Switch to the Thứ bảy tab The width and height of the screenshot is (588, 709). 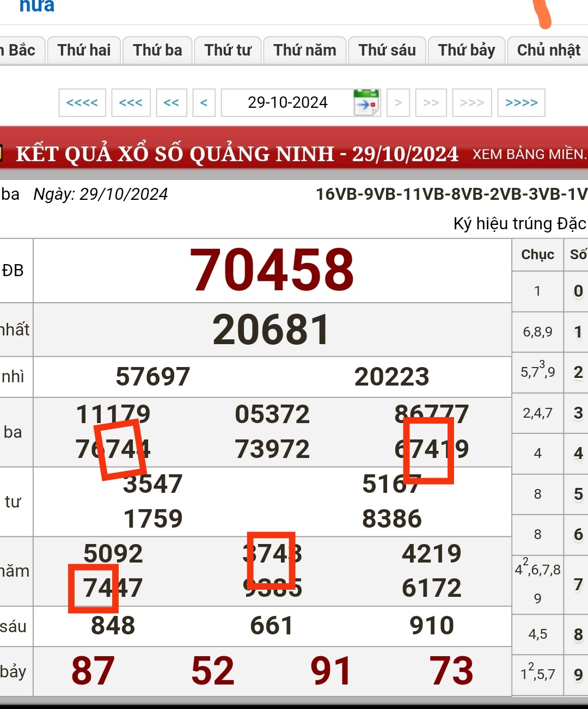click(467, 50)
